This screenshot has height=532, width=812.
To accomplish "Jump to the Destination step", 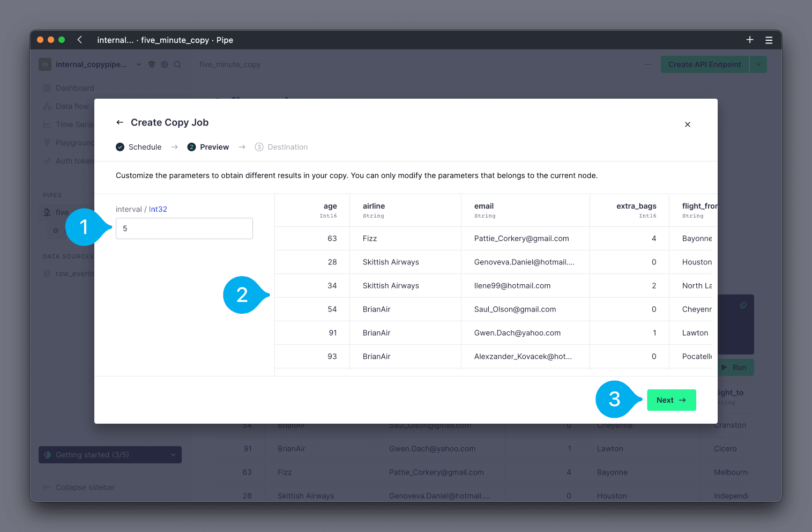I will point(281,147).
